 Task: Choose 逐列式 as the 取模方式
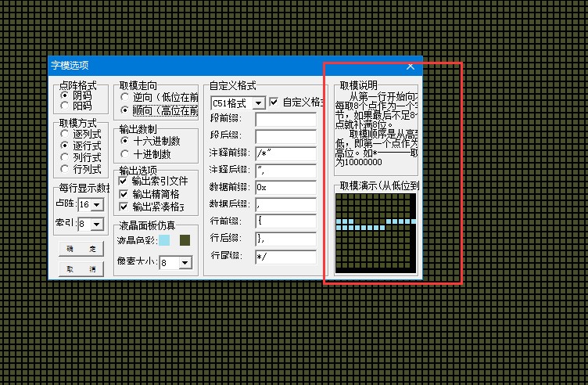[81, 134]
